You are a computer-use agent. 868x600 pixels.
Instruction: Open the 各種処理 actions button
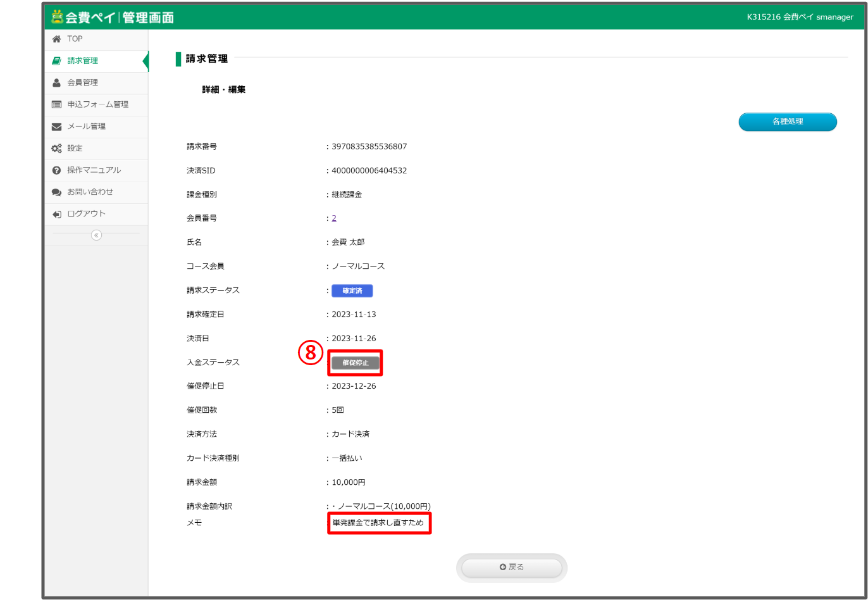(x=787, y=122)
